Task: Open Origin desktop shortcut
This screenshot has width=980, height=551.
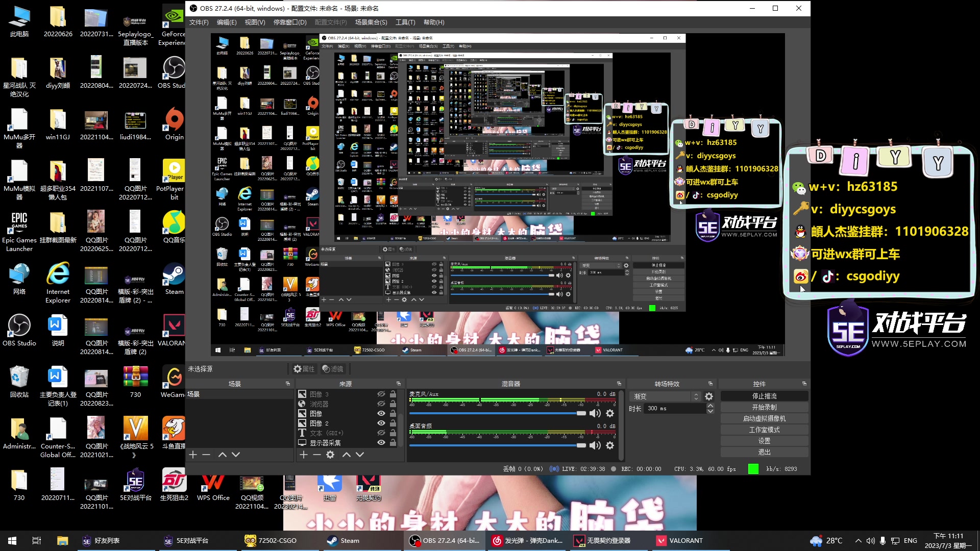Action: (174, 124)
